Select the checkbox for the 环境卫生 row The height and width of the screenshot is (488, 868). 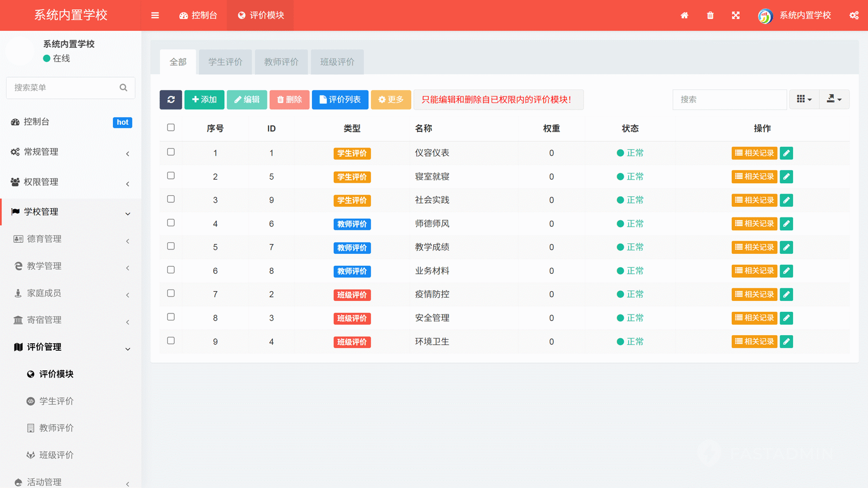(171, 341)
